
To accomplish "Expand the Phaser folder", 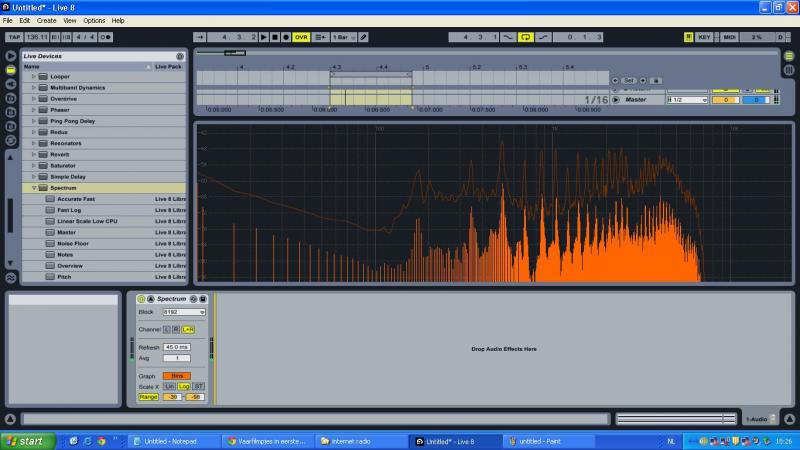I will click(x=34, y=110).
